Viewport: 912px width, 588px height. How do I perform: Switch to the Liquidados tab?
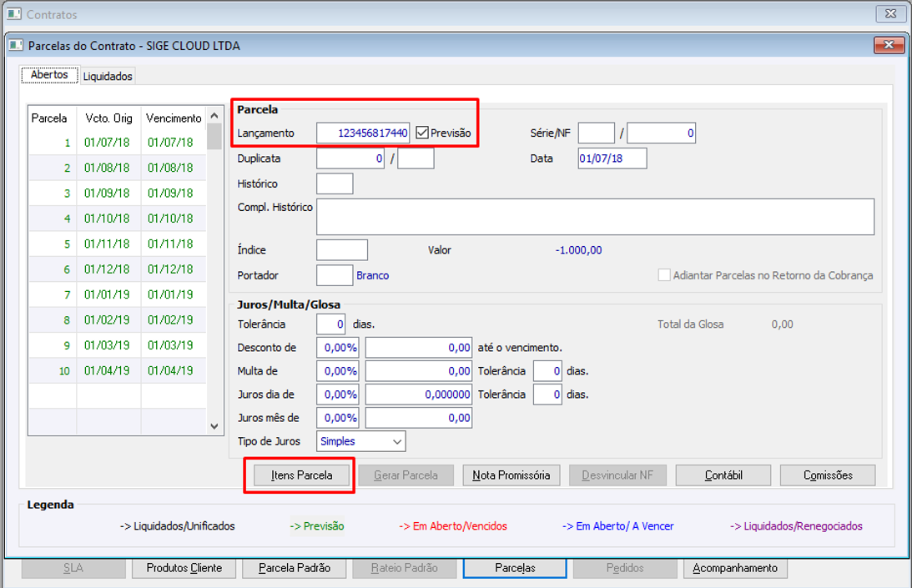(108, 76)
